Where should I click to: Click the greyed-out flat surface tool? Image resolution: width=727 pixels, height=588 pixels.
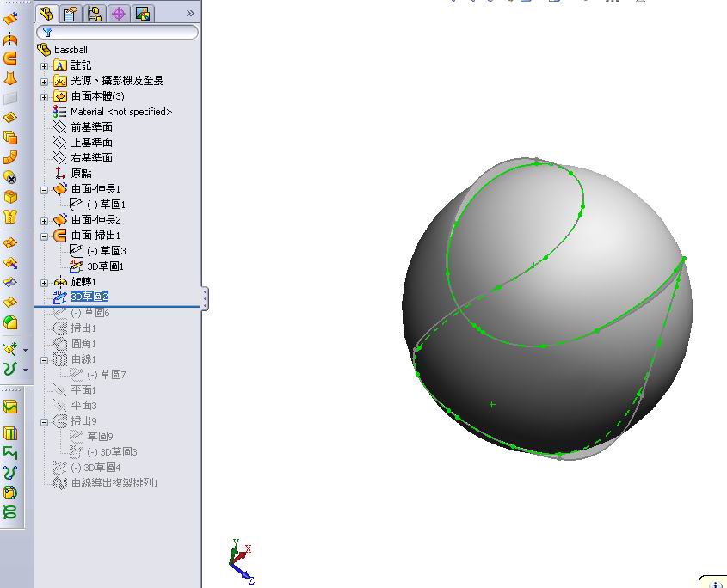pyautogui.click(x=10, y=98)
